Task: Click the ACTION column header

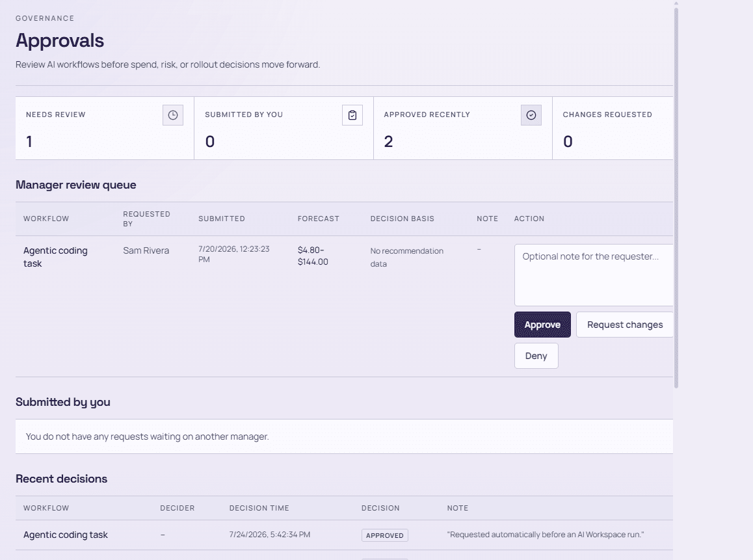Action: pyautogui.click(x=529, y=219)
